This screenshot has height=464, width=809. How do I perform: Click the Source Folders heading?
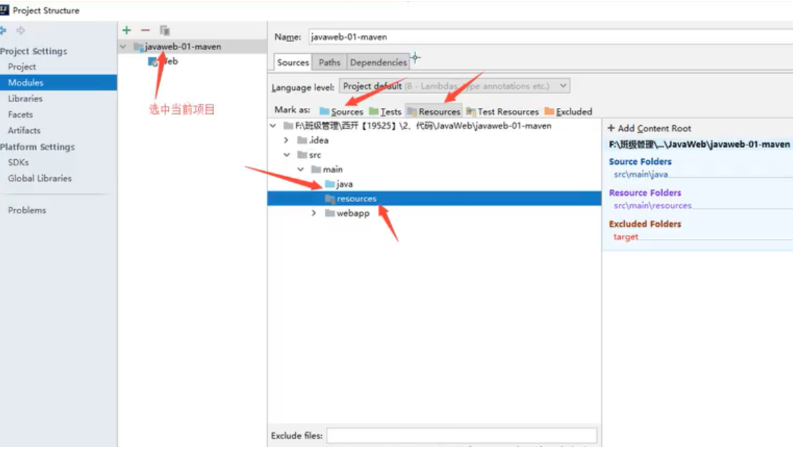coord(640,162)
